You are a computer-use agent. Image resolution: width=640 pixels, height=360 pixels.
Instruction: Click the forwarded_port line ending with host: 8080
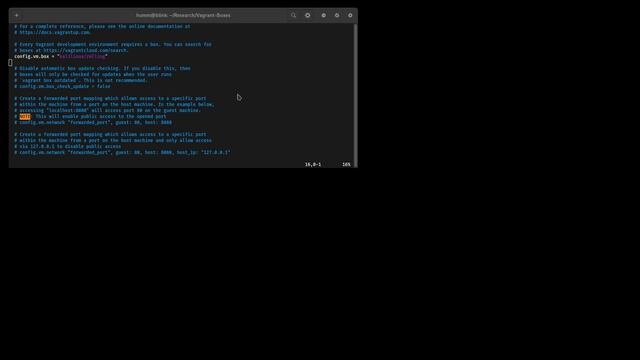coord(93,122)
